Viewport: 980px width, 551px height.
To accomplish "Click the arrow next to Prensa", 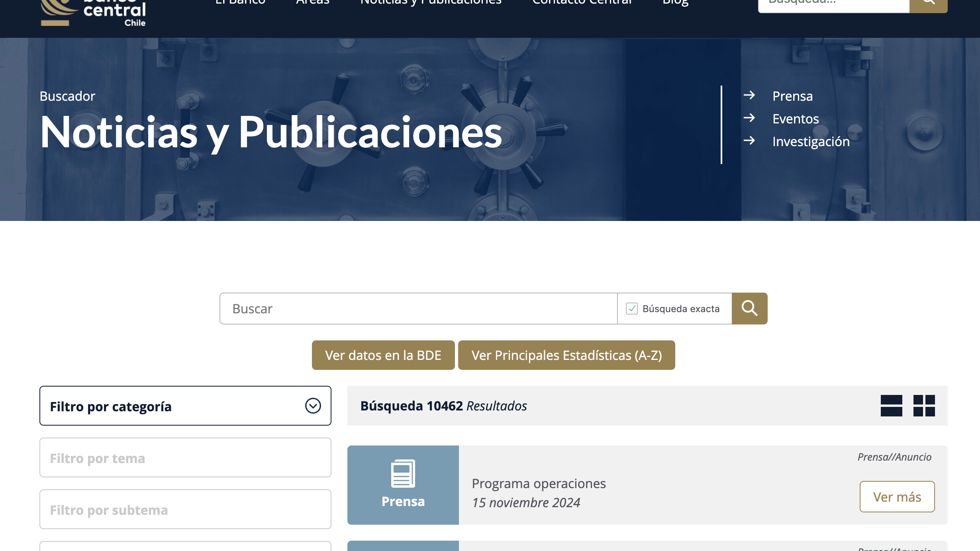I will click(x=749, y=95).
